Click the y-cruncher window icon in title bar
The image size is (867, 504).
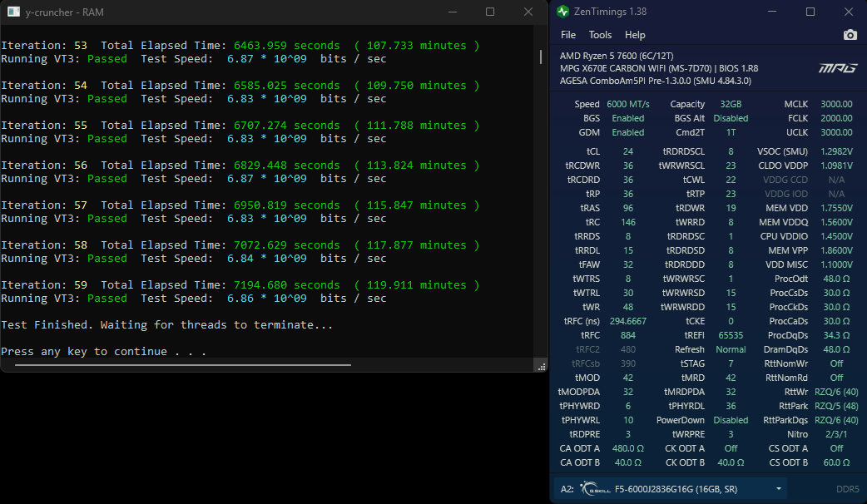[14, 12]
